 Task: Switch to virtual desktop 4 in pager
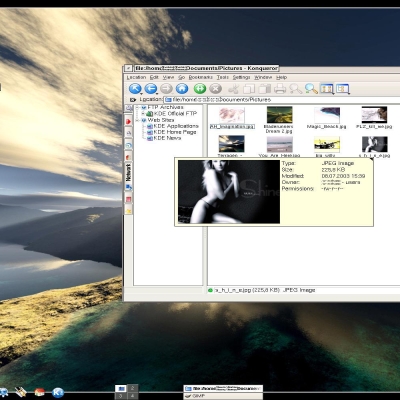pos(133,396)
